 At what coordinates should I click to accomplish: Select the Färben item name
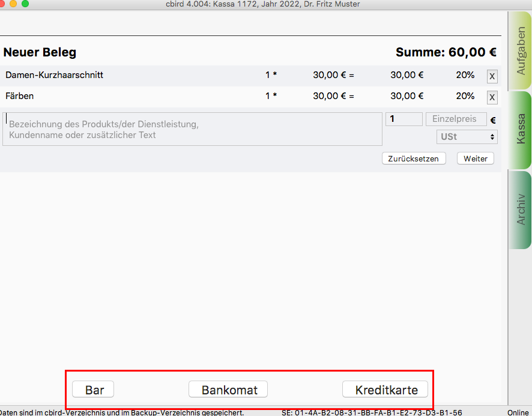click(20, 96)
